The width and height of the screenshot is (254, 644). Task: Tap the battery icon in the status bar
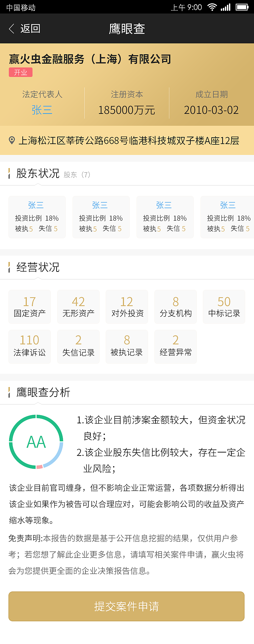(242, 7)
